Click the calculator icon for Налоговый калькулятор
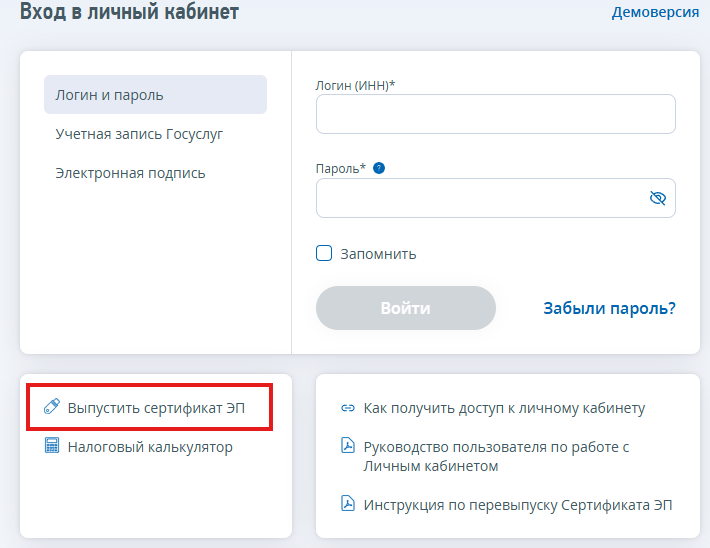Screen dimensions: 710x548 52,447
